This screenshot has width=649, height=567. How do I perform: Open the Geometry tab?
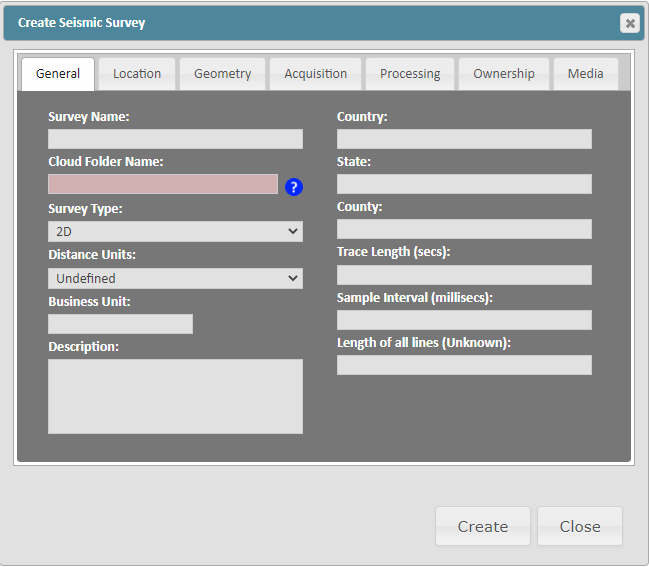pos(223,74)
